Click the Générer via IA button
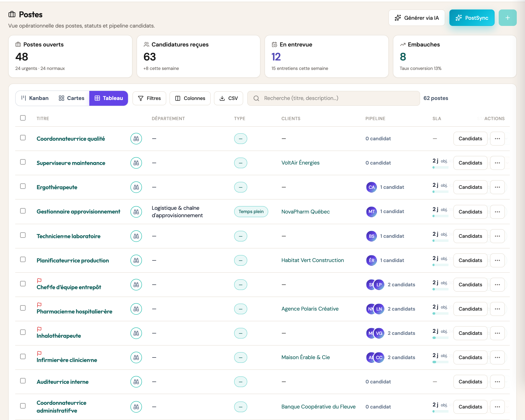 [x=417, y=18]
